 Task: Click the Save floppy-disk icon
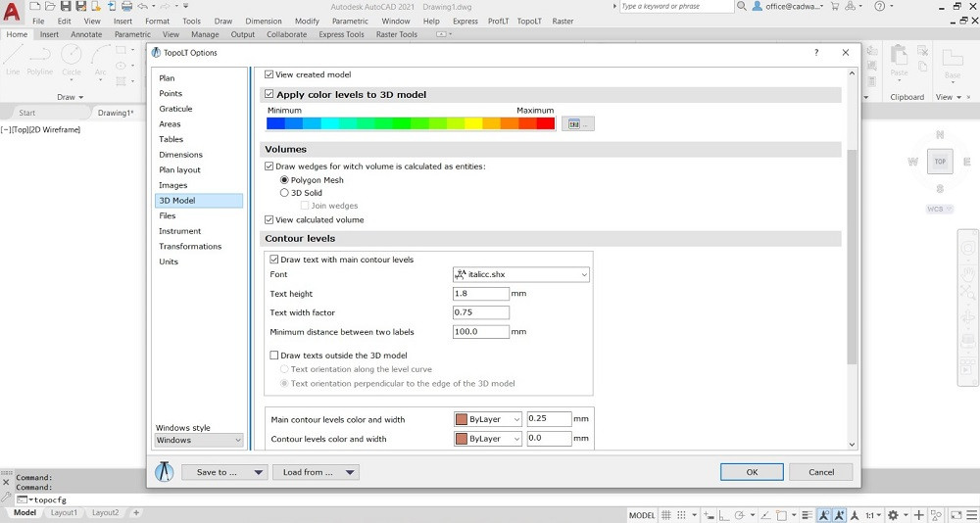click(66, 6)
